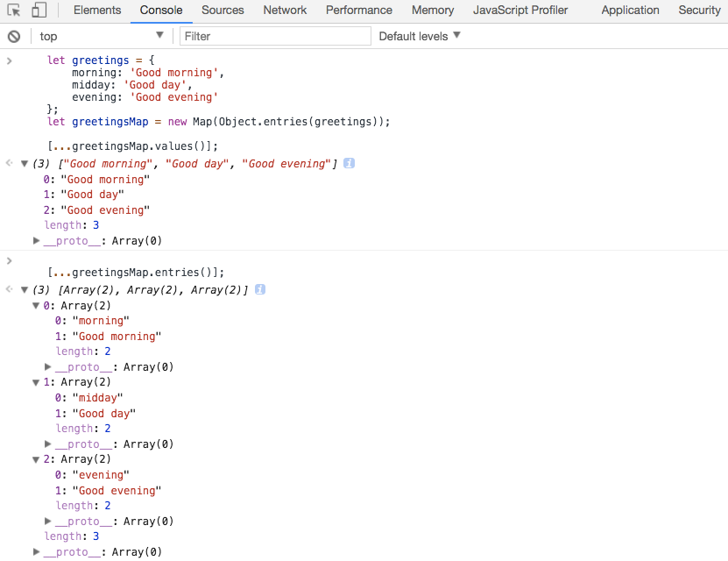Image resolution: width=728 pixels, height=561 pixels.
Task: Switch to the Sources tab
Action: [x=223, y=11]
